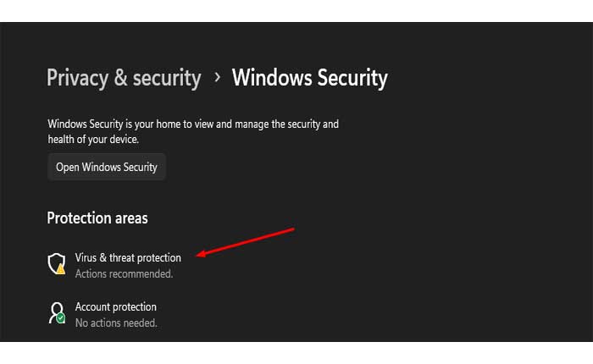The image size is (593, 364).
Task: Select the Account protection label
Action: tap(116, 306)
